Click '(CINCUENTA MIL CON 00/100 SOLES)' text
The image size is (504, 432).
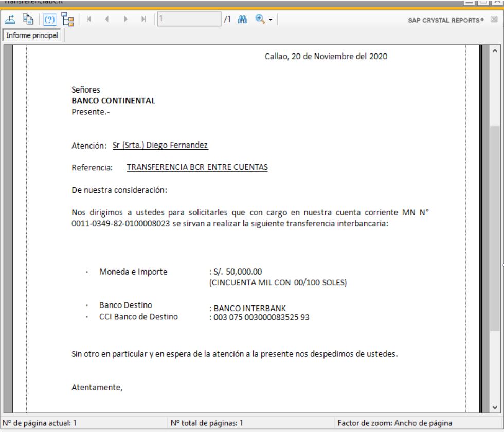pos(278,282)
